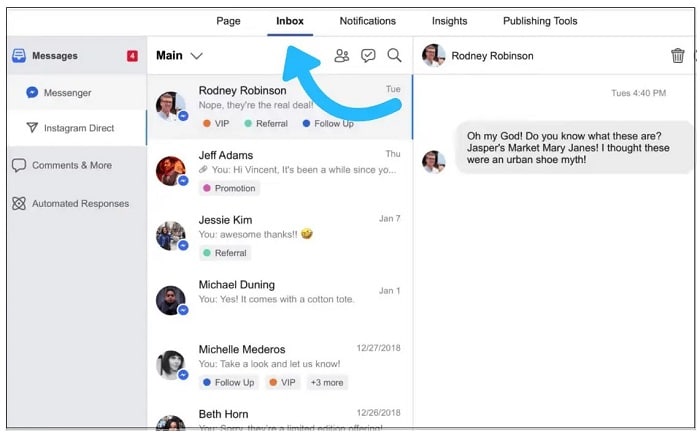This screenshot has width=700, height=438.
Task: Click the Automated Responses atom icon
Action: [19, 204]
